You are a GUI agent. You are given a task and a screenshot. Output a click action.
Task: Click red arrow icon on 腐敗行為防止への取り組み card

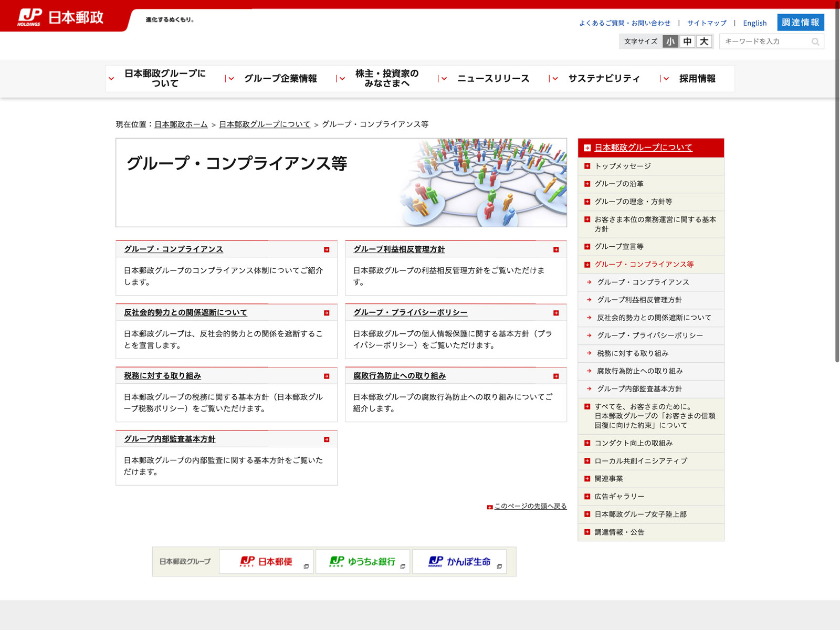click(x=556, y=376)
